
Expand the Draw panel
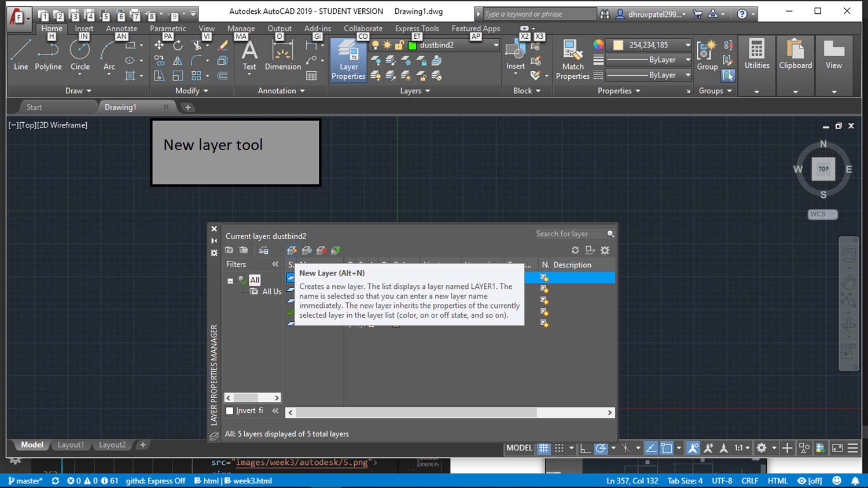pyautogui.click(x=78, y=91)
